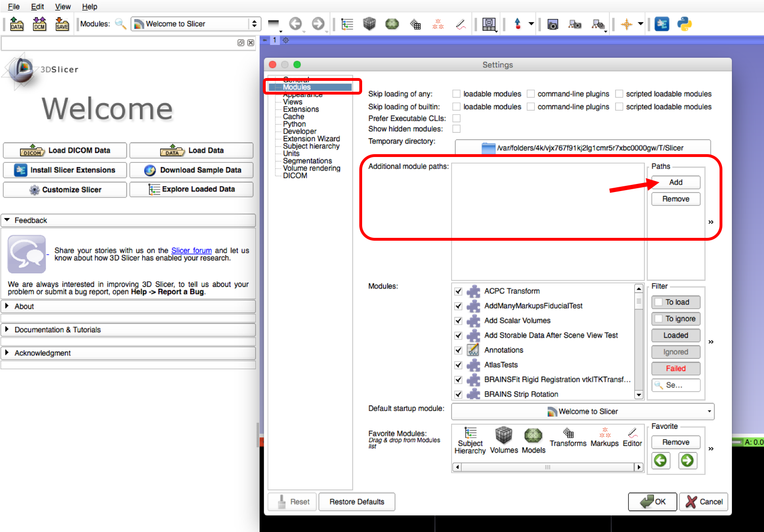This screenshot has height=532, width=764.
Task: Click the Install Slicer Extensions button
Action: [x=65, y=170]
